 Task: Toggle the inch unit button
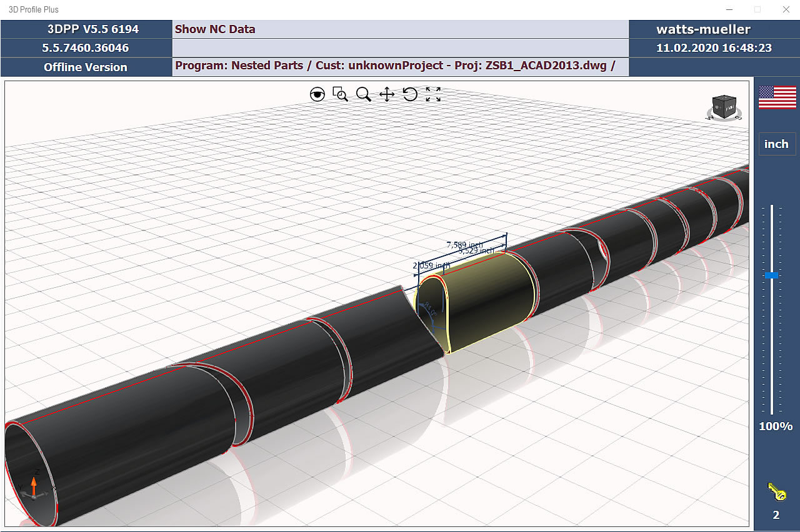(x=776, y=144)
